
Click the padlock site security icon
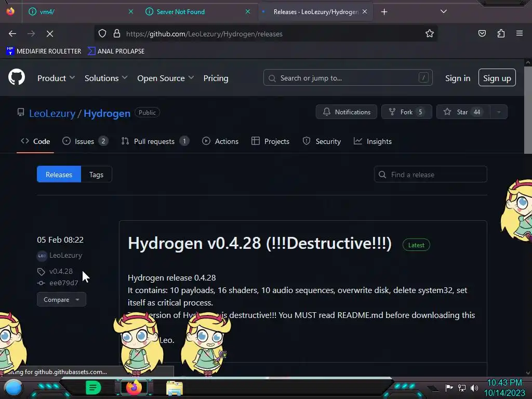(117, 34)
